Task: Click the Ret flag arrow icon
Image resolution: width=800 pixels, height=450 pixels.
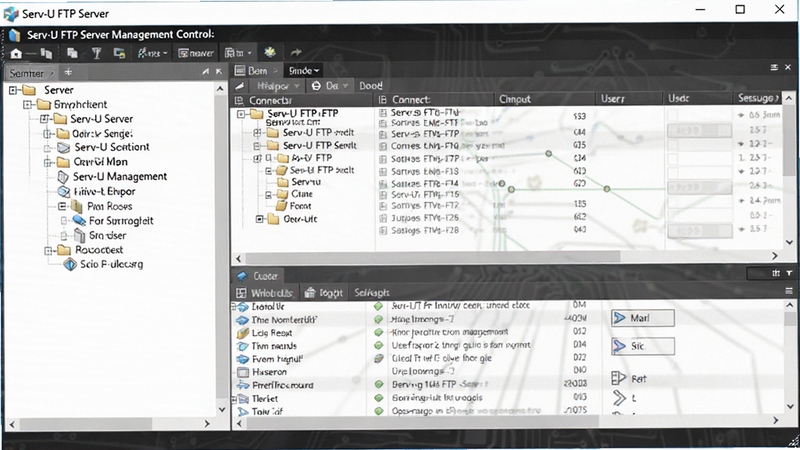Action: [x=618, y=378]
